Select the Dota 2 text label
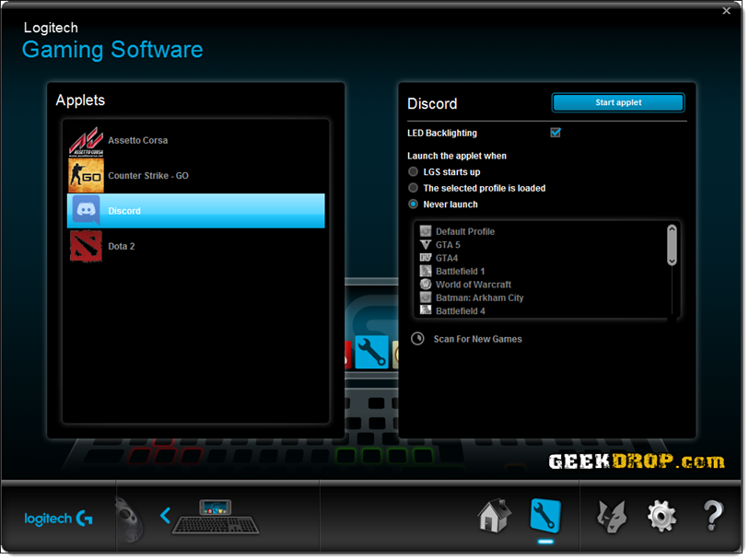The height and width of the screenshot is (560, 749). [x=122, y=246]
